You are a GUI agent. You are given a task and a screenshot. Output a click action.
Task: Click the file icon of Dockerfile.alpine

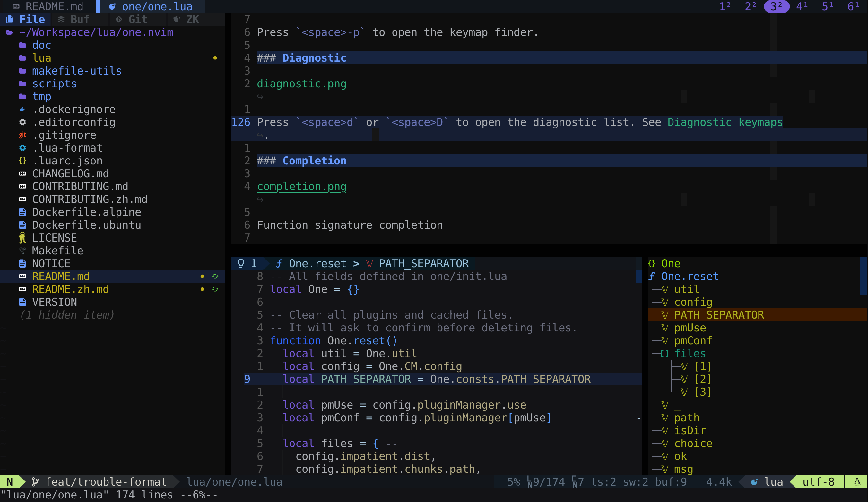tap(22, 212)
